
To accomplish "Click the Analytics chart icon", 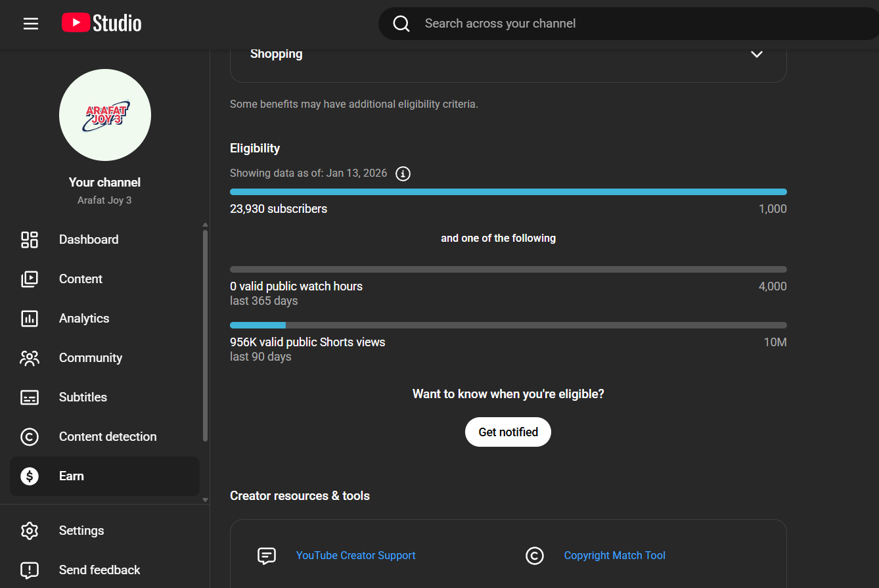I will coord(30,319).
